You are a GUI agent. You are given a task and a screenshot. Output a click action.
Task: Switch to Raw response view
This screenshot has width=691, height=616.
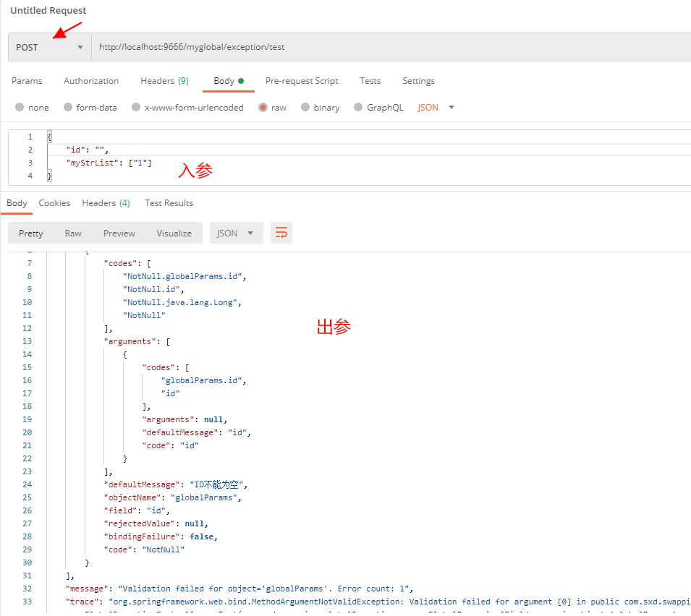tap(73, 234)
